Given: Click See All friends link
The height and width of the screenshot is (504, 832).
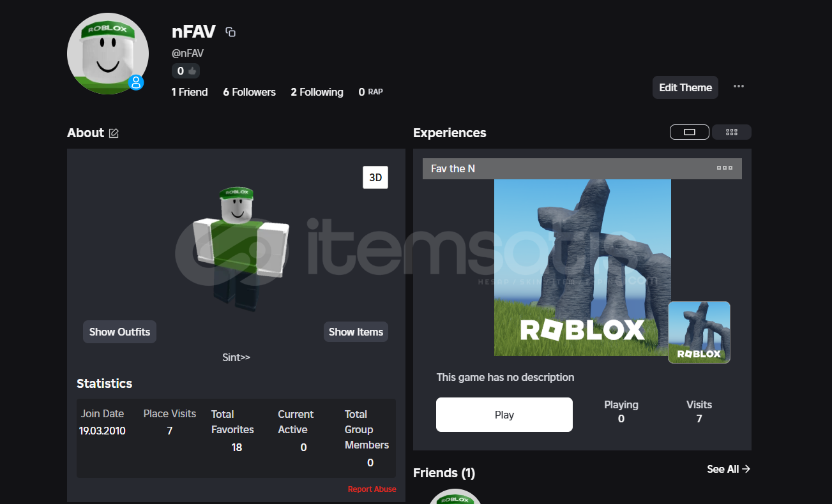Looking at the screenshot, I should (x=729, y=469).
